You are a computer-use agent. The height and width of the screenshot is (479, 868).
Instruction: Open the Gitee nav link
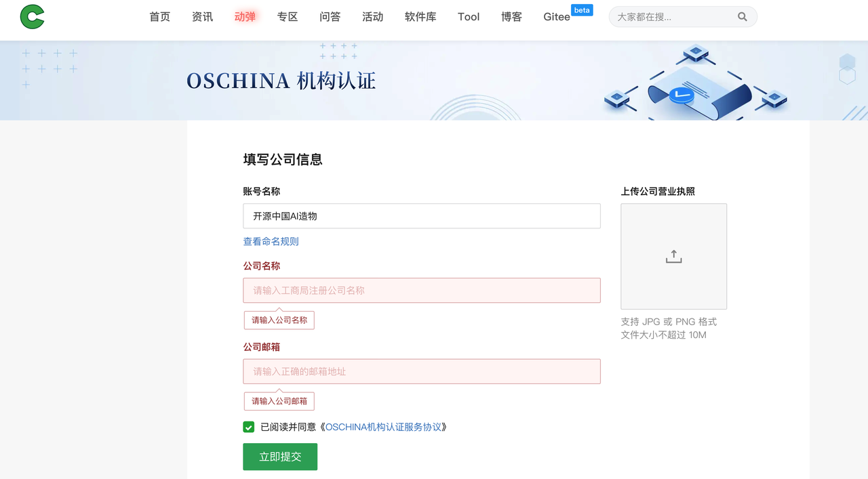click(557, 17)
